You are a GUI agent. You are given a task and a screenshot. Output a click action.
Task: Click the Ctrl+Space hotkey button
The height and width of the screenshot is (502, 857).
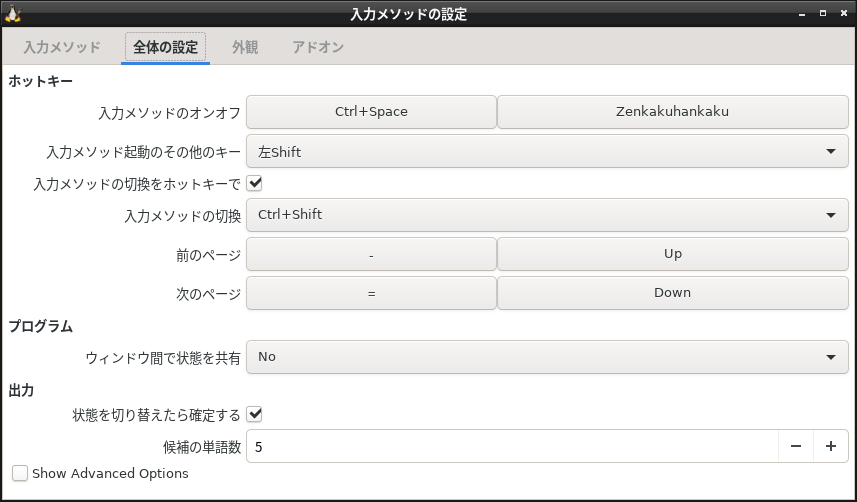pyautogui.click(x=371, y=112)
